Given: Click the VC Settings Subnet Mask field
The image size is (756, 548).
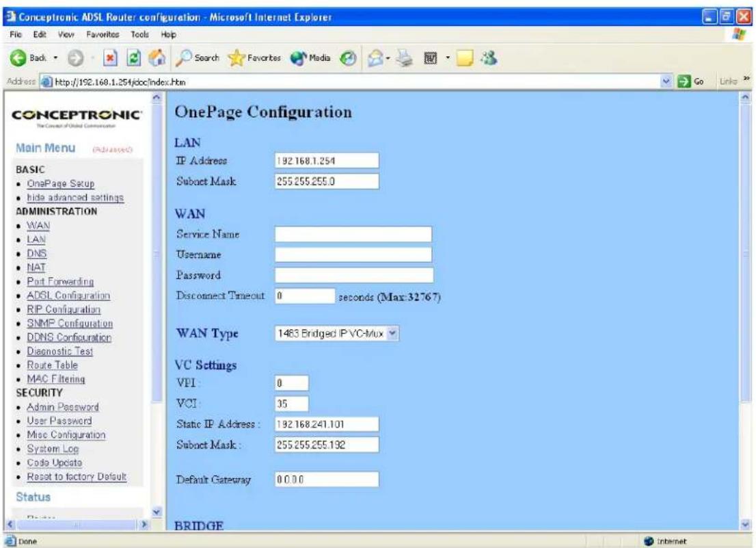Looking at the screenshot, I should click(x=327, y=445).
